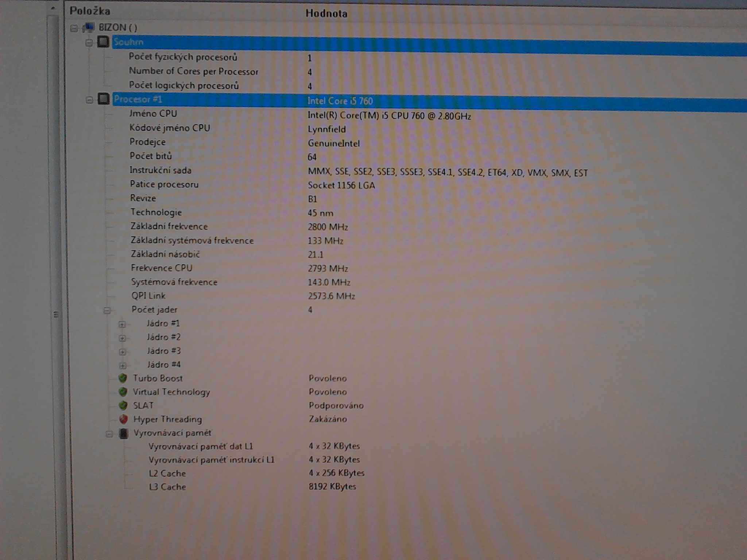
Task: Click the left panel scroll-up arrow
Action: [x=53, y=8]
